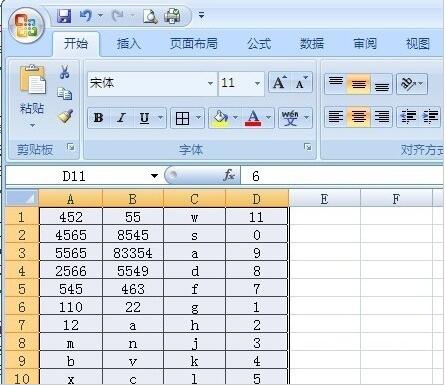The width and height of the screenshot is (446, 386).
Task: Toggle italic formatting
Action: point(121,118)
